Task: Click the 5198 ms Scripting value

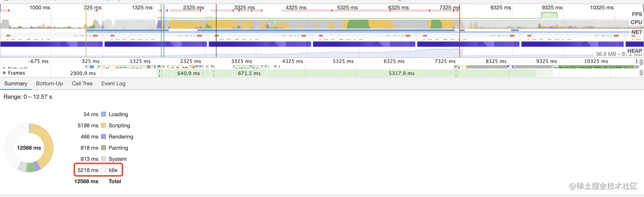Action: point(88,126)
